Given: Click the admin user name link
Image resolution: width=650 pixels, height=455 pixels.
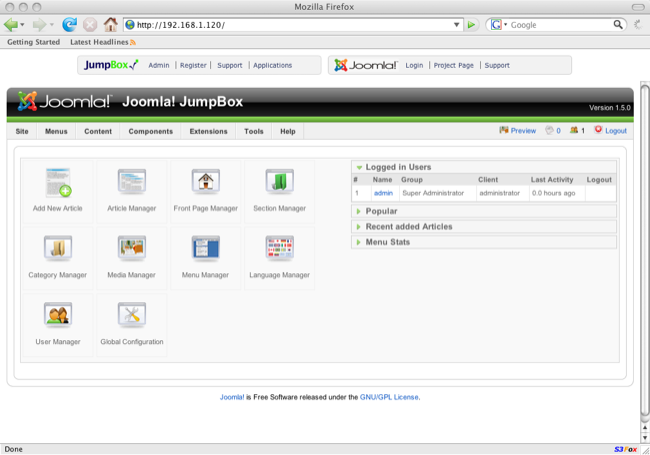Looking at the screenshot, I should coord(383,193).
